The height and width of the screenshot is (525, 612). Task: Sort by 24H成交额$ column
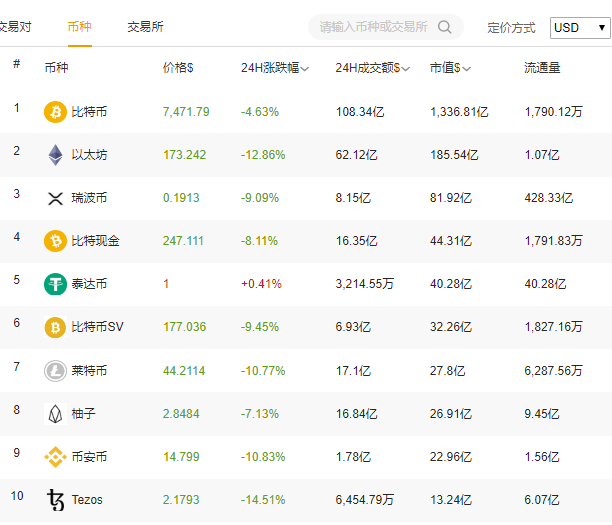coord(373,68)
